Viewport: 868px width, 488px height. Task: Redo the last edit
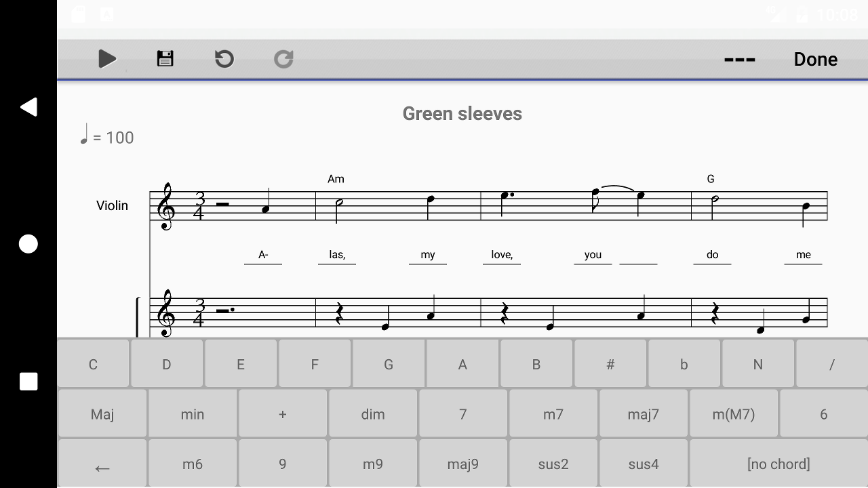[x=283, y=59]
